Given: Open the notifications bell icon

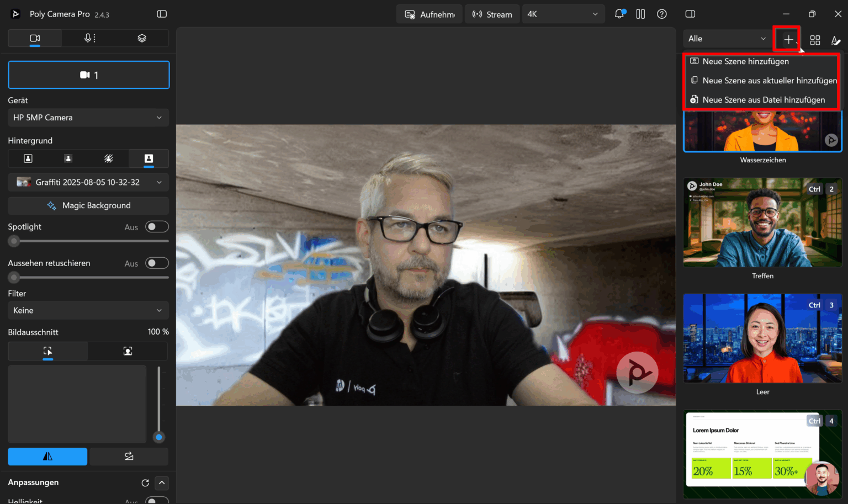Looking at the screenshot, I should point(619,14).
